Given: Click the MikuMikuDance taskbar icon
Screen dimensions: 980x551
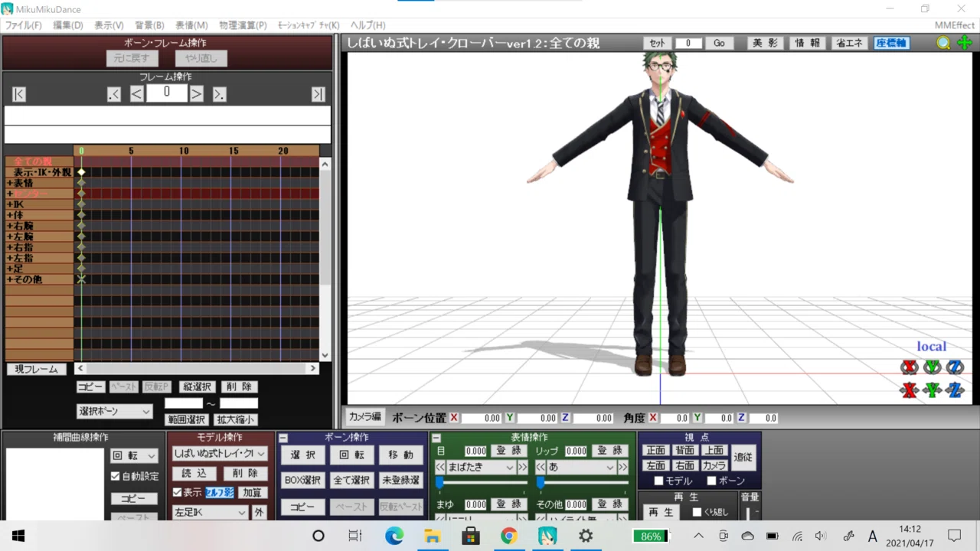Looking at the screenshot, I should (547, 536).
